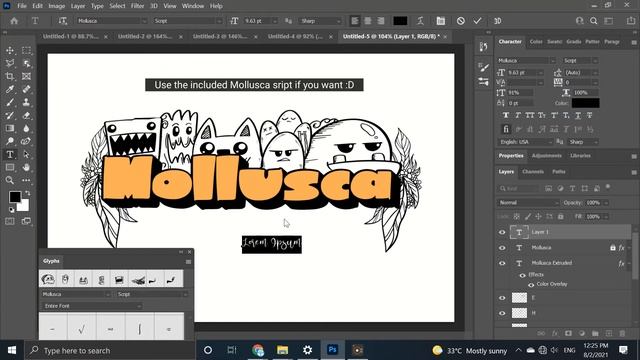Toggle Effects visibility eye
The width and height of the screenshot is (640, 360).
[522, 276]
